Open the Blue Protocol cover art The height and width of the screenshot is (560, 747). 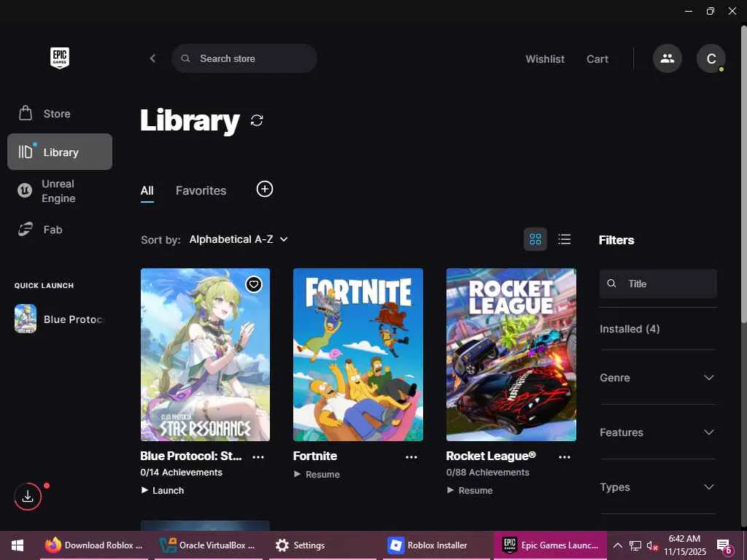click(205, 354)
